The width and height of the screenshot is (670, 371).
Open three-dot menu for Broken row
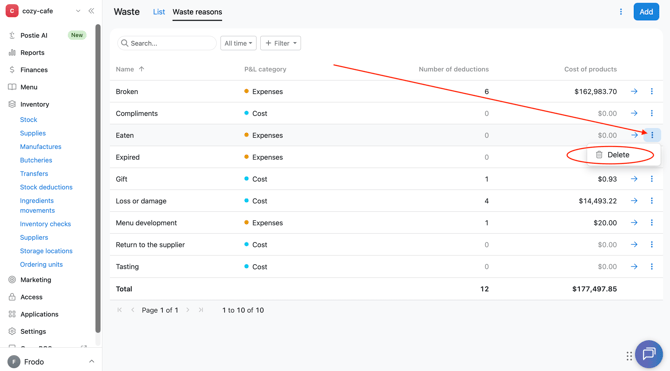click(652, 91)
